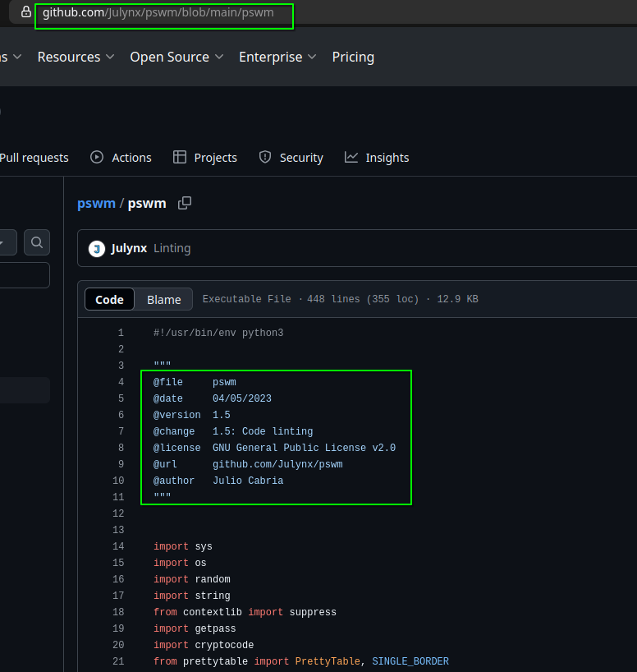Open the Projects tab
The width and height of the screenshot is (637, 672).
pyautogui.click(x=204, y=158)
